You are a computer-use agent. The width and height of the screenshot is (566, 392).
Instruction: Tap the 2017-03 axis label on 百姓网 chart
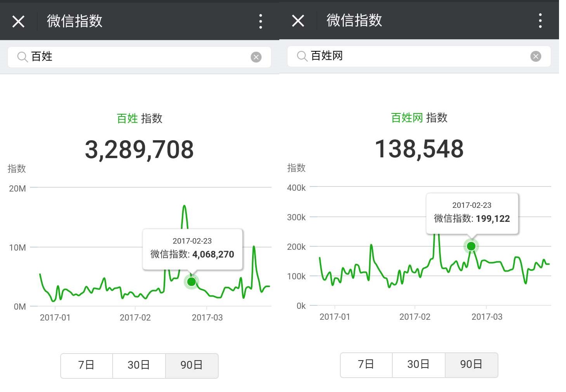(x=487, y=317)
